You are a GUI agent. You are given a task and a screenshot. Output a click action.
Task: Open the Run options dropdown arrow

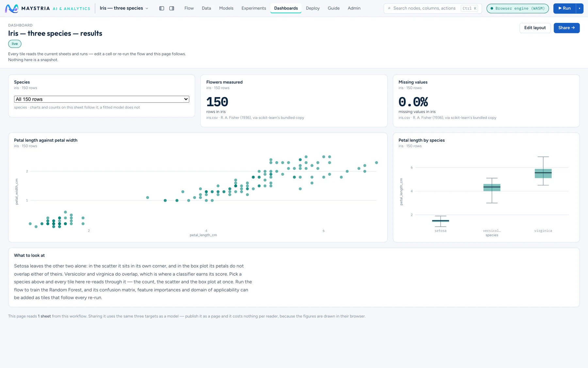tap(580, 8)
